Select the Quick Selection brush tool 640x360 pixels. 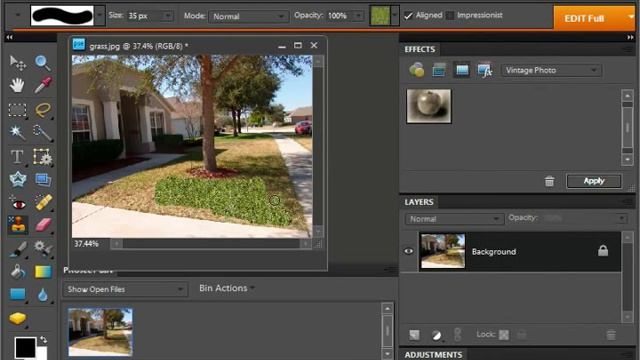point(42,132)
